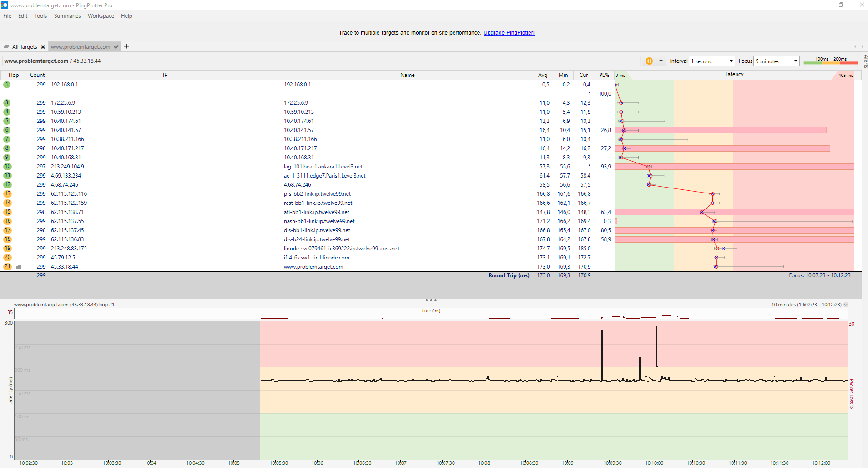Open the Summaries menu
The image size is (868, 468).
point(67,16)
